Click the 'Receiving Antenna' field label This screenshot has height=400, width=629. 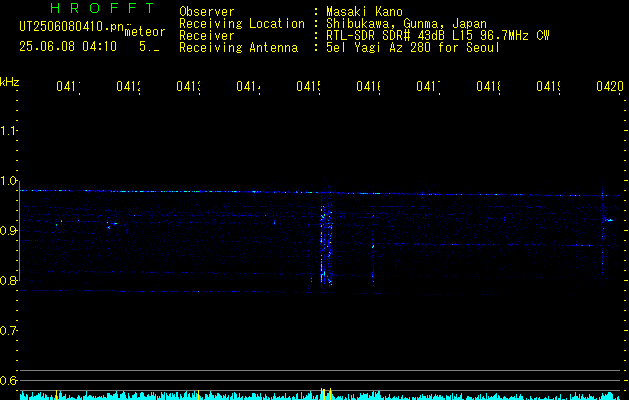(238, 48)
